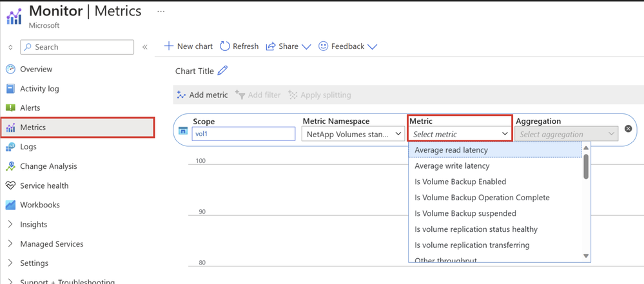Viewport: 644px width, 284px height.
Task: Click the sidebar sort arrows icon beside Search
Action: click(x=11, y=47)
